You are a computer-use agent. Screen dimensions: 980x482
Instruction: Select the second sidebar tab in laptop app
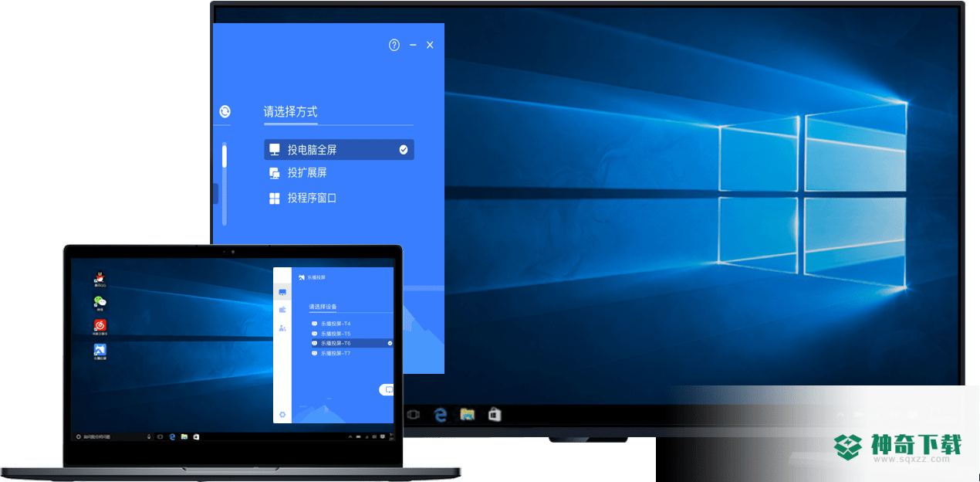(x=282, y=310)
